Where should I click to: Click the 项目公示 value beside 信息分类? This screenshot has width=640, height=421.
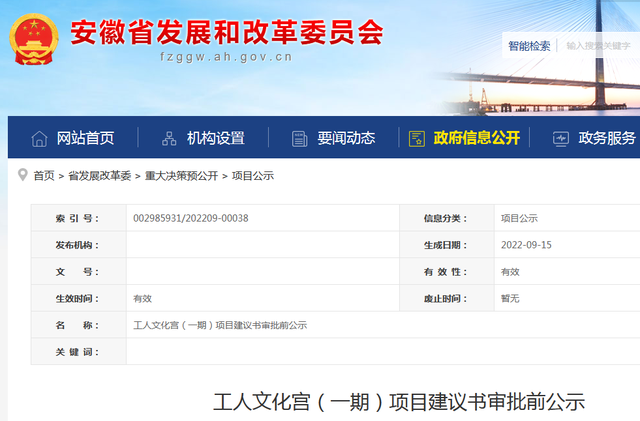[x=519, y=218]
